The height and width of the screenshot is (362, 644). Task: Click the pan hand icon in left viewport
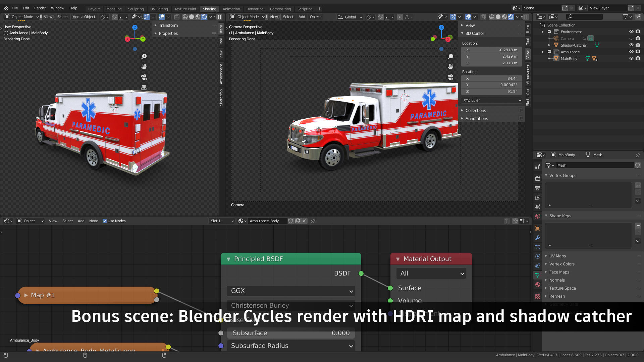tap(144, 67)
